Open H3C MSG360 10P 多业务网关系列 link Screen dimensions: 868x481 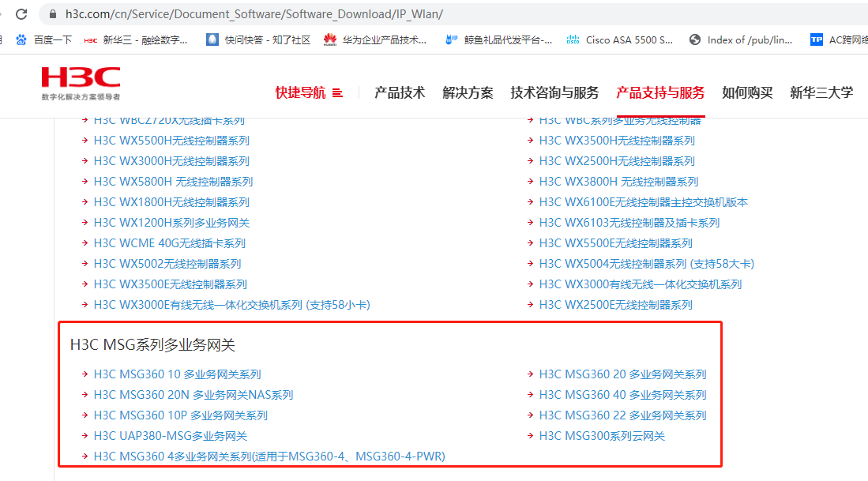click(180, 415)
